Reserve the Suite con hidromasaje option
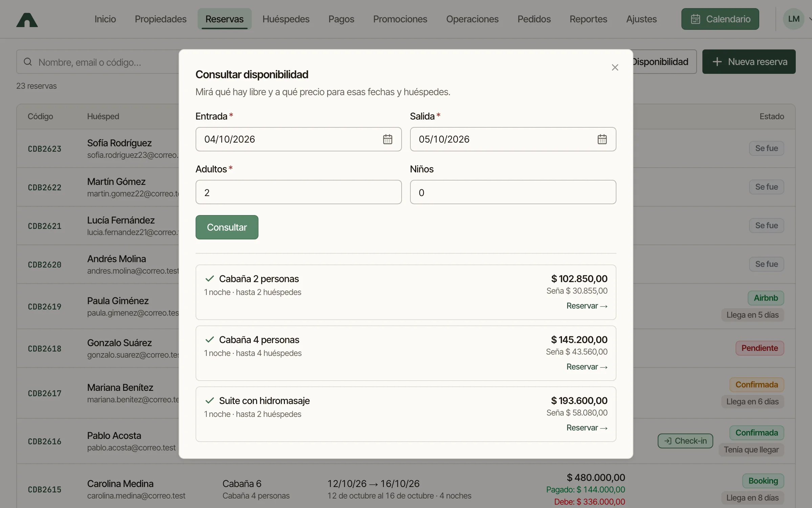Image resolution: width=812 pixels, height=508 pixels. pyautogui.click(x=587, y=428)
